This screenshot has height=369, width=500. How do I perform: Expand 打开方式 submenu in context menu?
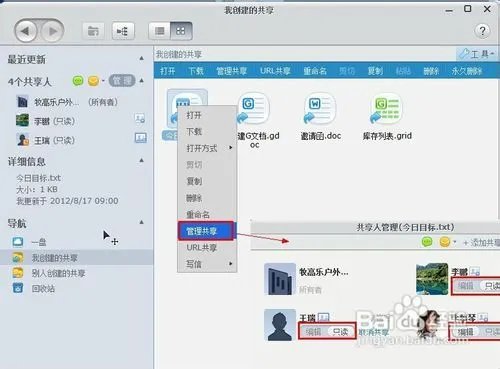click(x=207, y=148)
